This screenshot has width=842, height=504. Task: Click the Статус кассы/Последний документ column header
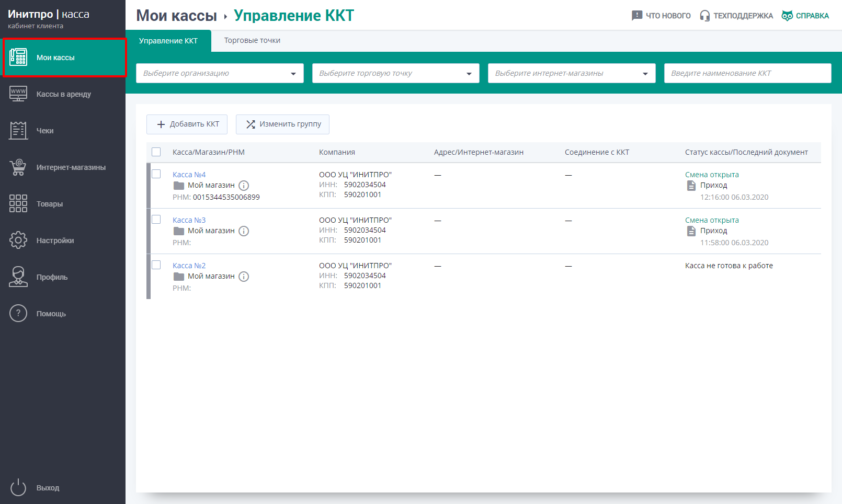[x=746, y=152]
